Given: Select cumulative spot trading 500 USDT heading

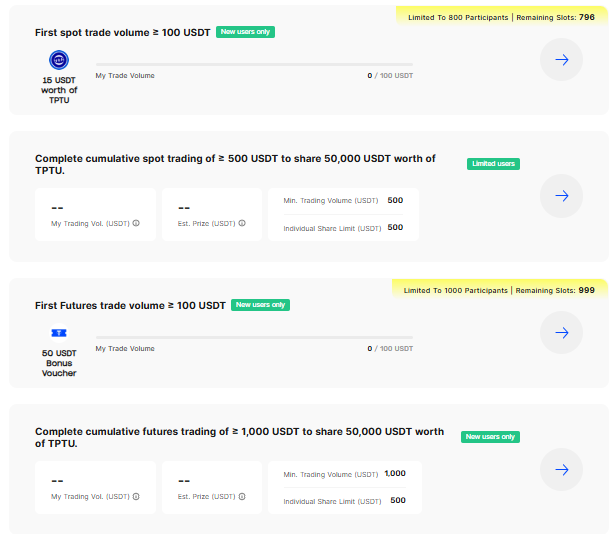Looking at the screenshot, I should pos(235,164).
